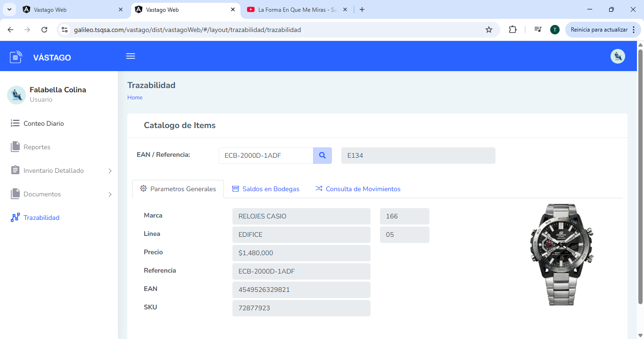Expand the Inventario Detallado submenu chevron
Image resolution: width=644 pixels, height=339 pixels.
pos(110,170)
